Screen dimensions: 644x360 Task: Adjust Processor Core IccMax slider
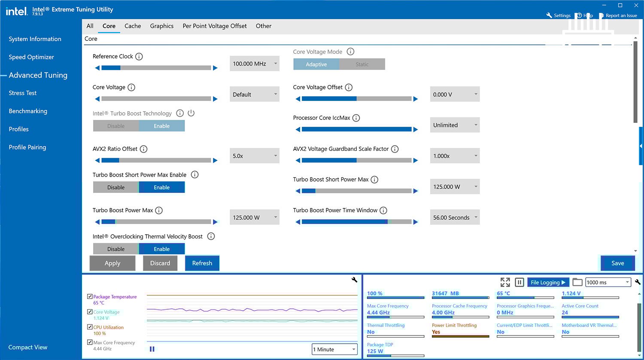(x=357, y=129)
